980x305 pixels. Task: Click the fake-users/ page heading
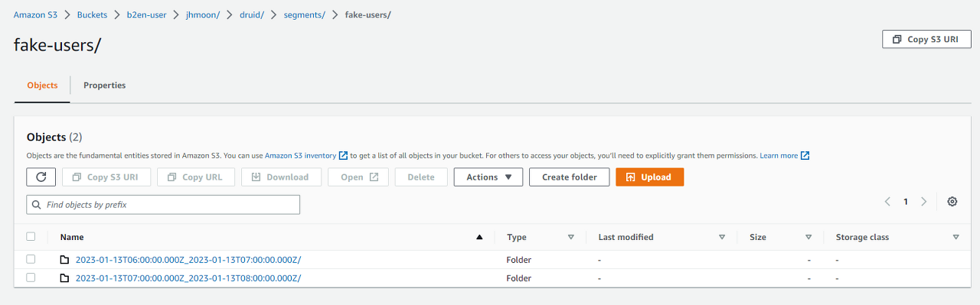pos(57,45)
